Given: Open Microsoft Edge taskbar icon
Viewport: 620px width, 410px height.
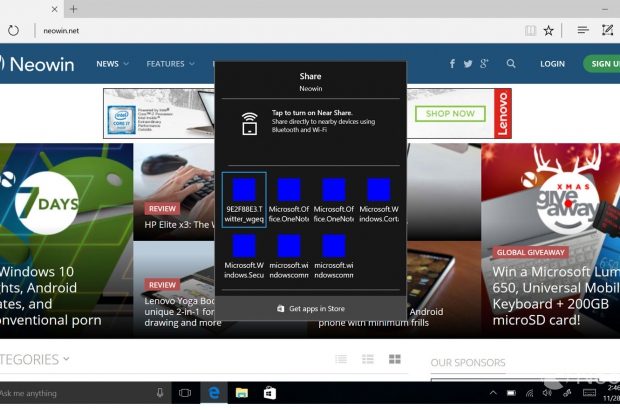Looking at the screenshot, I should pyautogui.click(x=214, y=393).
